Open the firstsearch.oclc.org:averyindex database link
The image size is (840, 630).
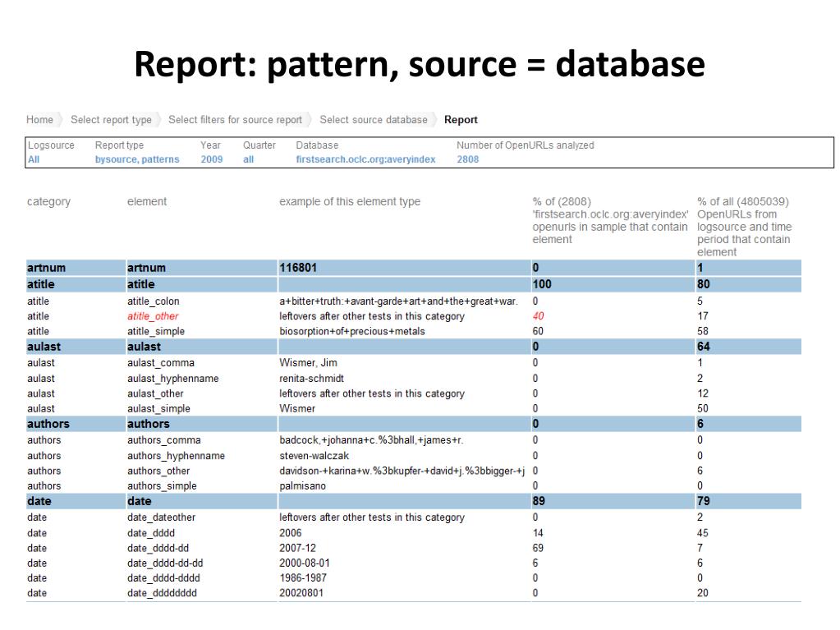pos(365,160)
